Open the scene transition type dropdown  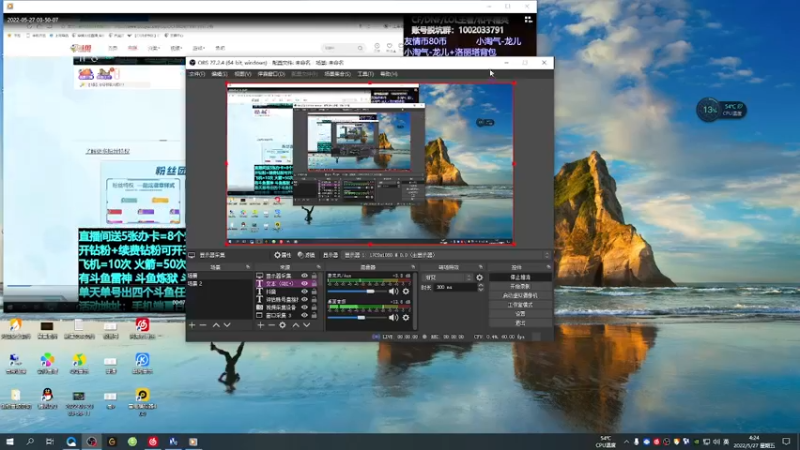tap(448, 278)
